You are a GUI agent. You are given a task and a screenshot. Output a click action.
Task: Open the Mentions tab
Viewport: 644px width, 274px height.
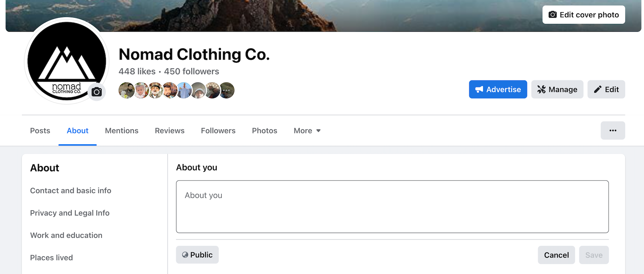(121, 131)
